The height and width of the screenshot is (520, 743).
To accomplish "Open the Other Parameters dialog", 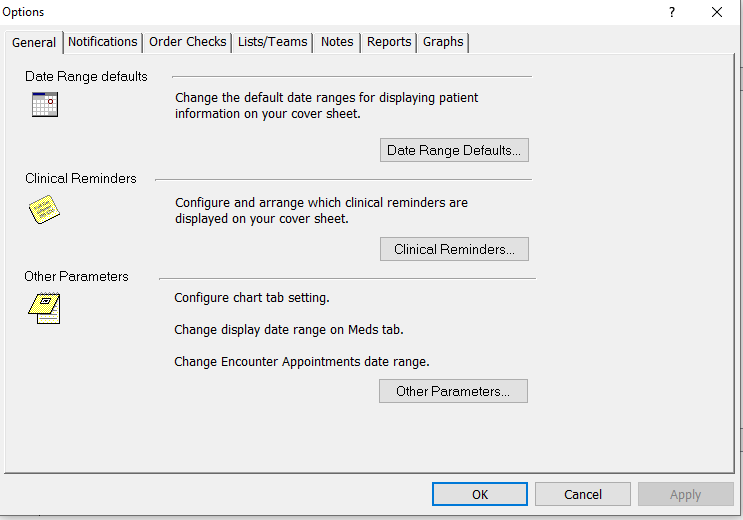I will [x=453, y=391].
